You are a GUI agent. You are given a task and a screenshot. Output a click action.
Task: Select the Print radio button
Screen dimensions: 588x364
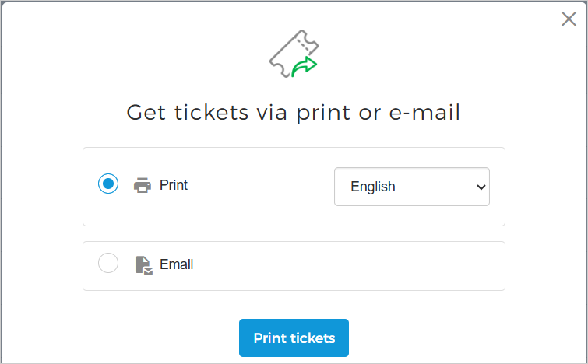108,184
